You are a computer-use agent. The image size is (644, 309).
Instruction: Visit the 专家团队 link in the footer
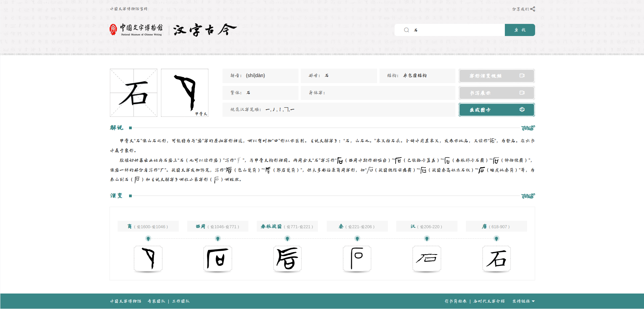(156, 301)
